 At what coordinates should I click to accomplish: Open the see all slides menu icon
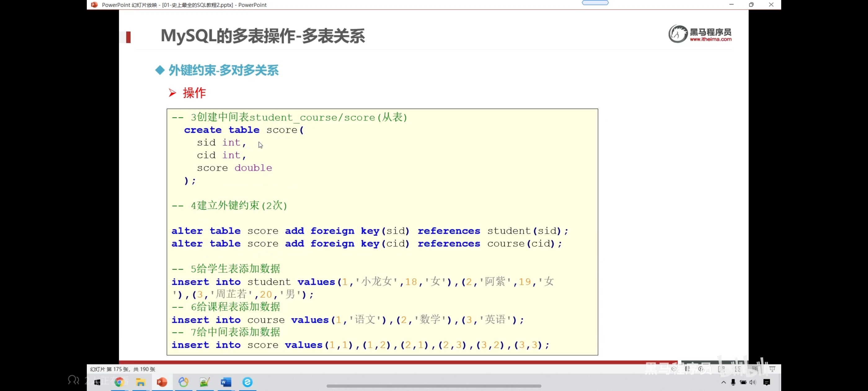[687, 369]
